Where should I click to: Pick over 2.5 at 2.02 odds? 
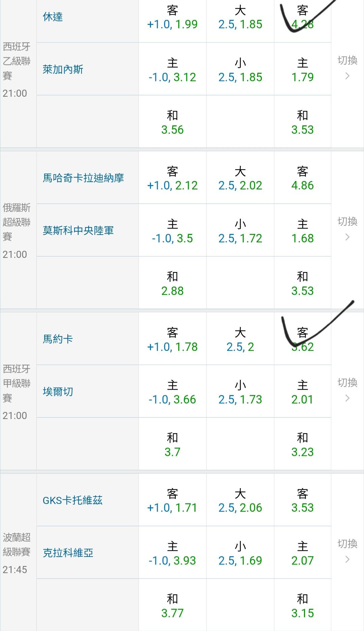pyautogui.click(x=240, y=179)
